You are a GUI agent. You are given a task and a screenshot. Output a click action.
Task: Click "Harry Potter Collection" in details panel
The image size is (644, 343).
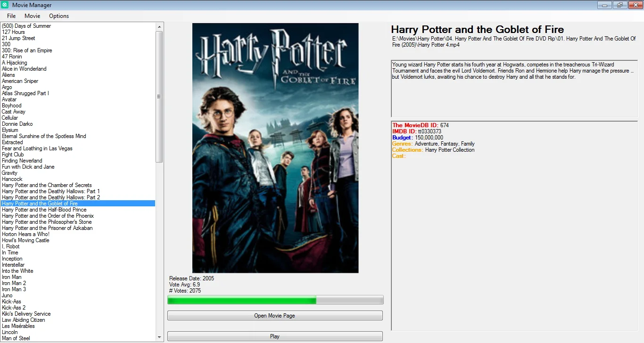450,150
